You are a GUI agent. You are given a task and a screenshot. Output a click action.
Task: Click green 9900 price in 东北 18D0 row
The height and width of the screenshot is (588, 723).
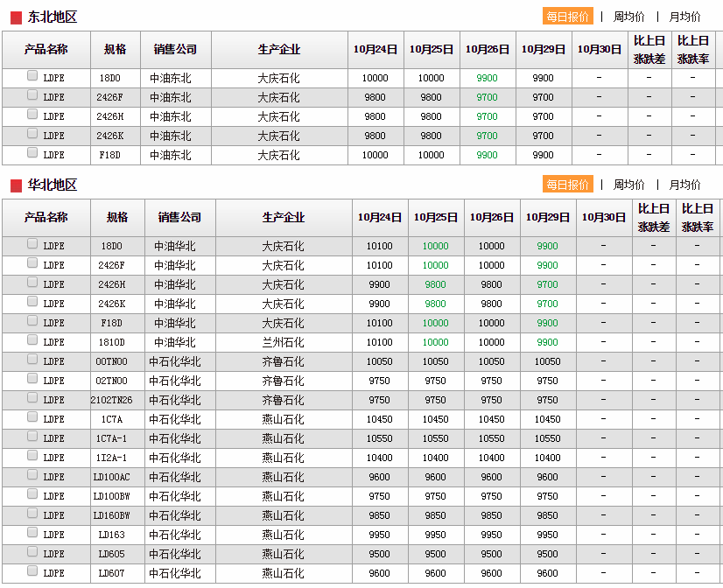(x=487, y=79)
